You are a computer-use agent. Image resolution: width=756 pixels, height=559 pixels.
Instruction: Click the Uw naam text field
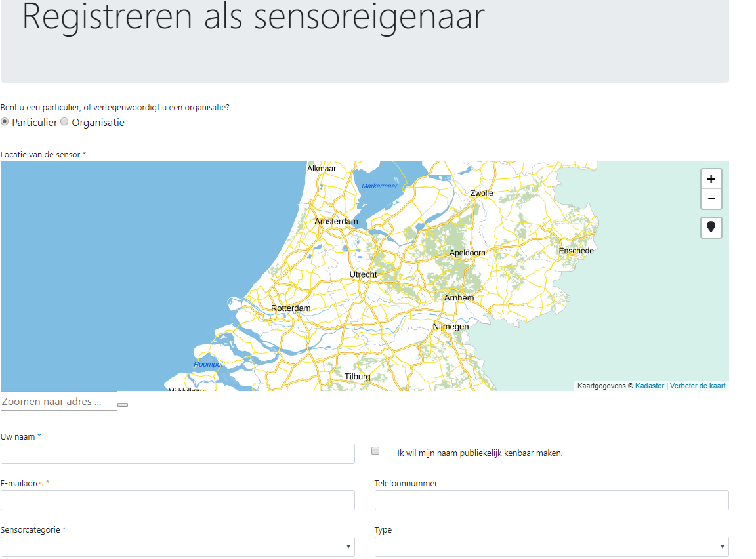click(x=177, y=453)
